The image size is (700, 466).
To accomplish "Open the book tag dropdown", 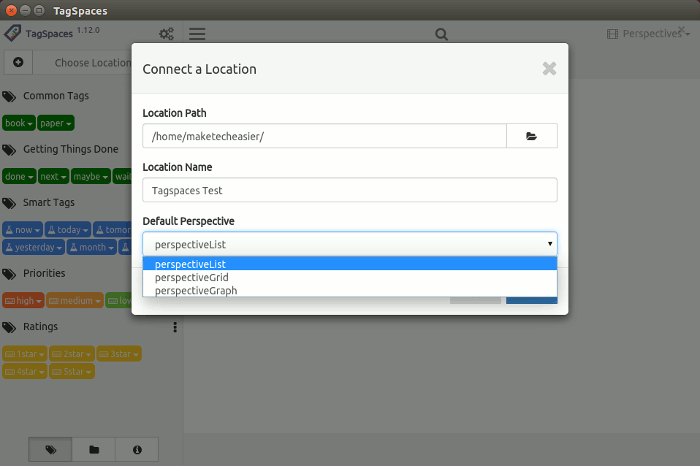I will tap(19, 123).
